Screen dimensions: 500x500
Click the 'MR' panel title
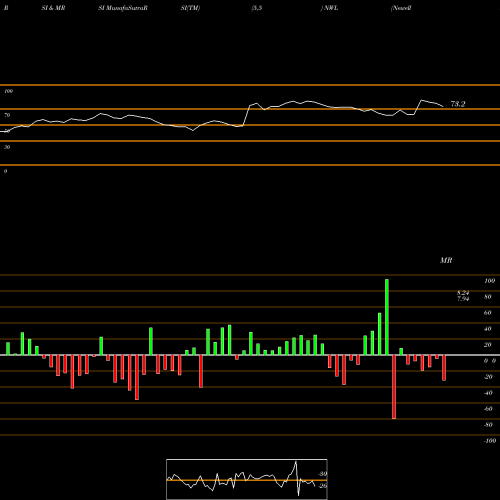click(446, 260)
